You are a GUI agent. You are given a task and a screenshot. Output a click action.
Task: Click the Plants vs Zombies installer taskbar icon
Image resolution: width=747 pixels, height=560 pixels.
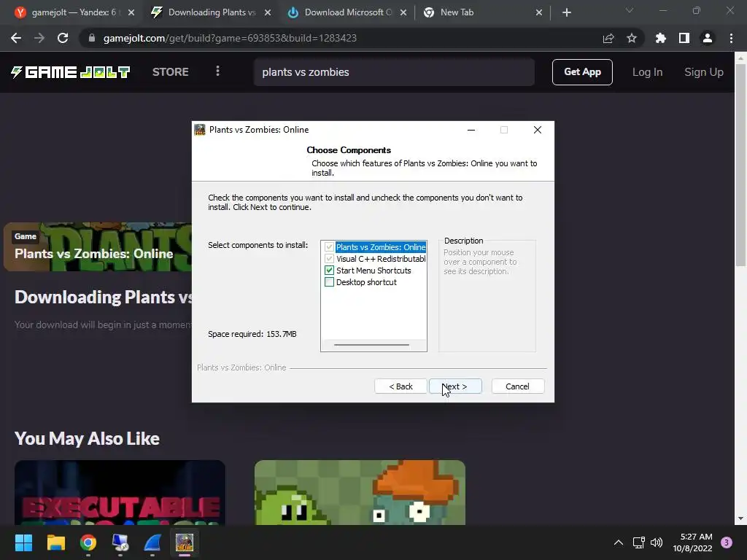pyautogui.click(x=185, y=542)
